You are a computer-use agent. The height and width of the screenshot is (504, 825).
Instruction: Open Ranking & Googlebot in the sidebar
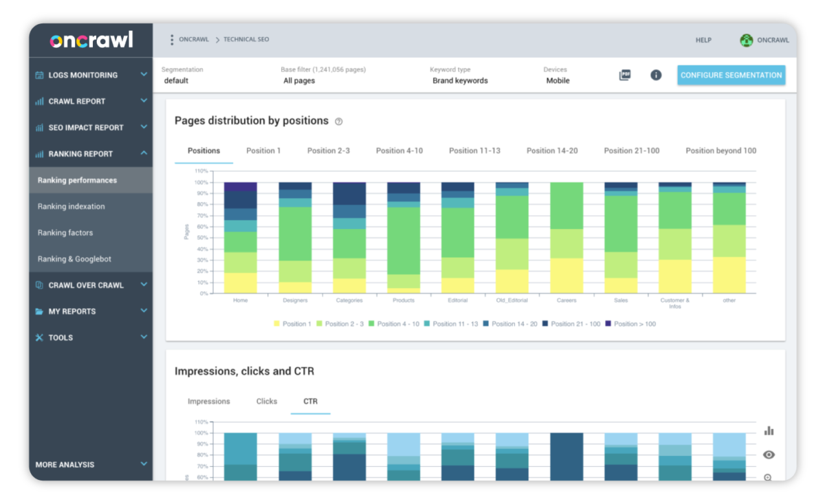(x=91, y=259)
